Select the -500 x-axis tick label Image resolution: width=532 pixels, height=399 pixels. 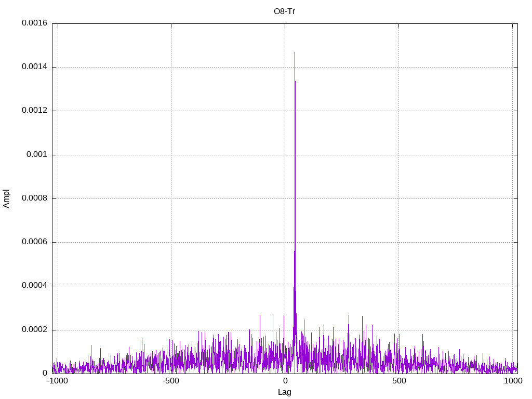coord(171,381)
